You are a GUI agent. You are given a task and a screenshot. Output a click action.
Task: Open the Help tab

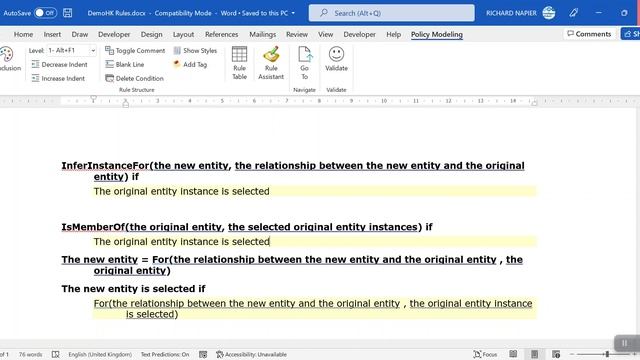point(393,35)
